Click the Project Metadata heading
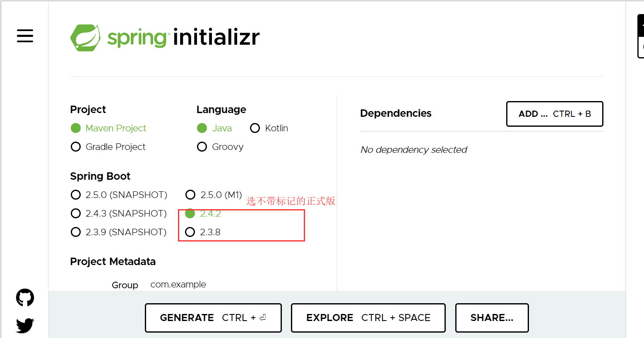The image size is (644, 338). click(113, 262)
